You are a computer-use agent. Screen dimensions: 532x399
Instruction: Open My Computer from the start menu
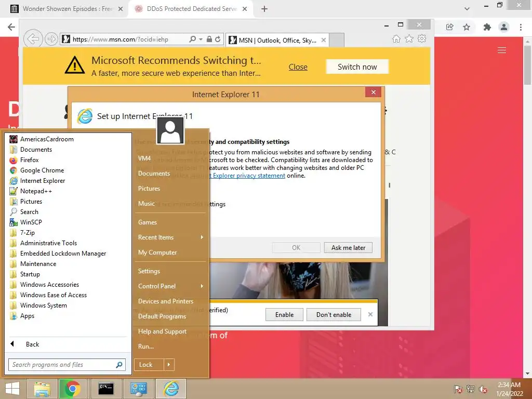point(157,252)
